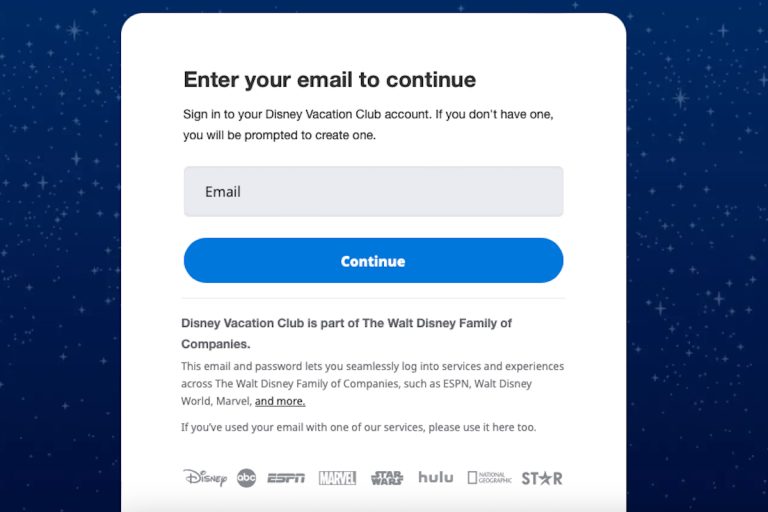Click the Star Wars logo
Image resolution: width=768 pixels, height=512 pixels.
387,478
